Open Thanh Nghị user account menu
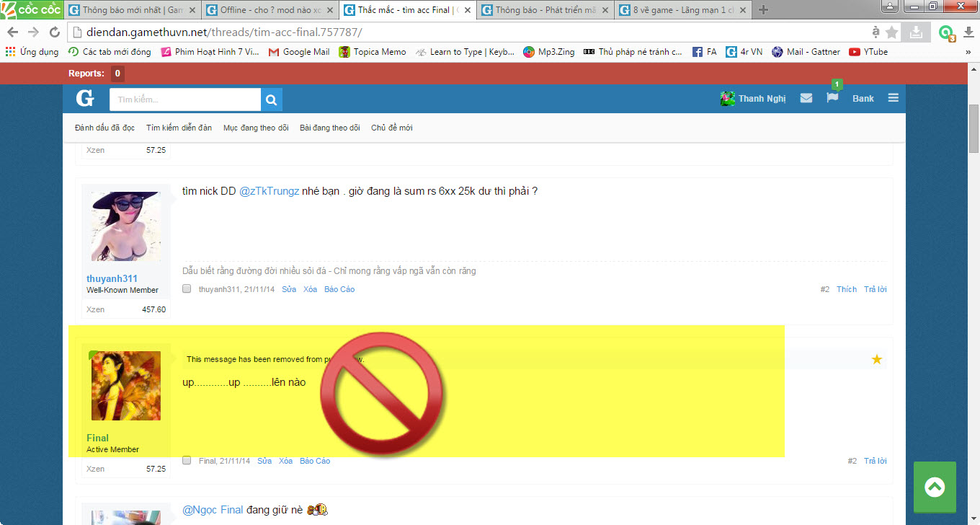Screen dimensions: 980x525 click(753, 99)
